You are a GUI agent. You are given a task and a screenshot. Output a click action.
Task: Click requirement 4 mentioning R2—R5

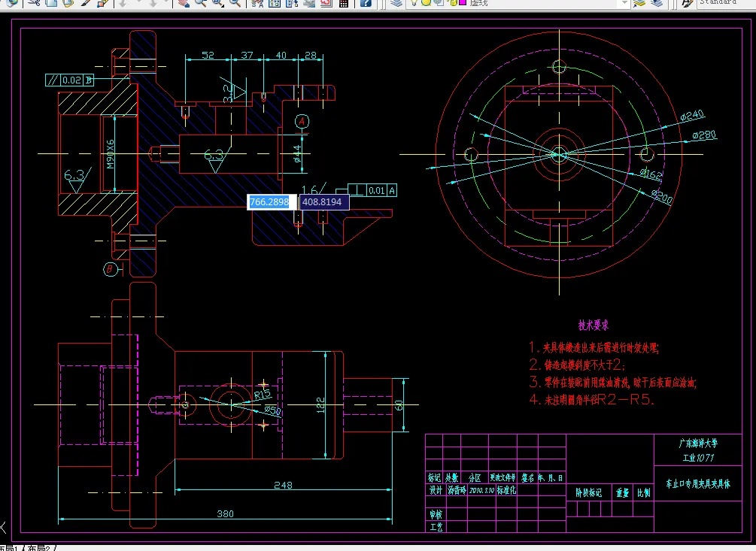591,399
